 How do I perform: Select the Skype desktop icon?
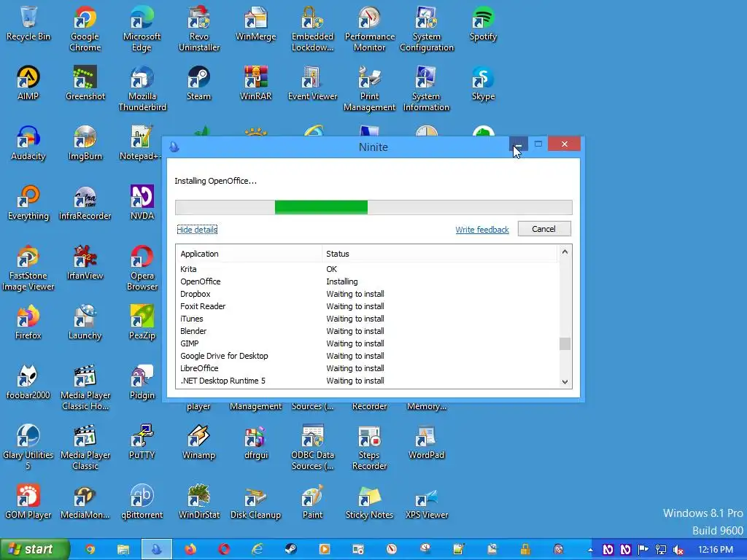483,83
